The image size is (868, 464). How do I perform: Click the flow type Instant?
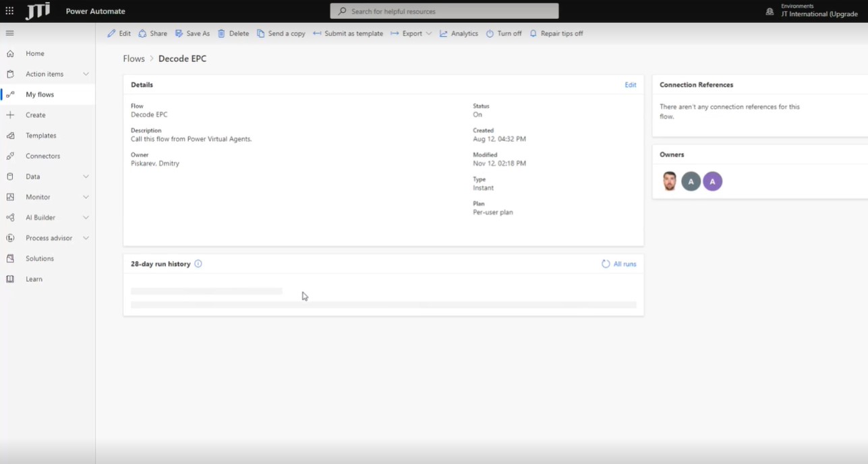click(484, 187)
